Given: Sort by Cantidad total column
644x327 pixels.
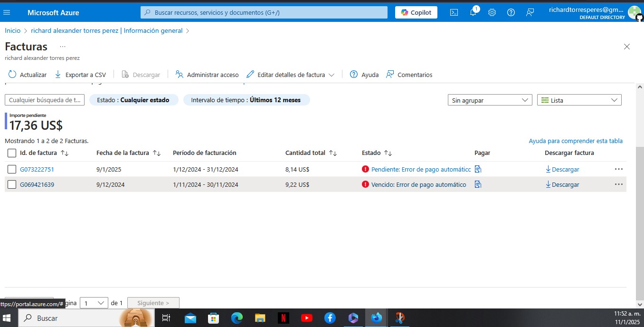Looking at the screenshot, I should 311,153.
